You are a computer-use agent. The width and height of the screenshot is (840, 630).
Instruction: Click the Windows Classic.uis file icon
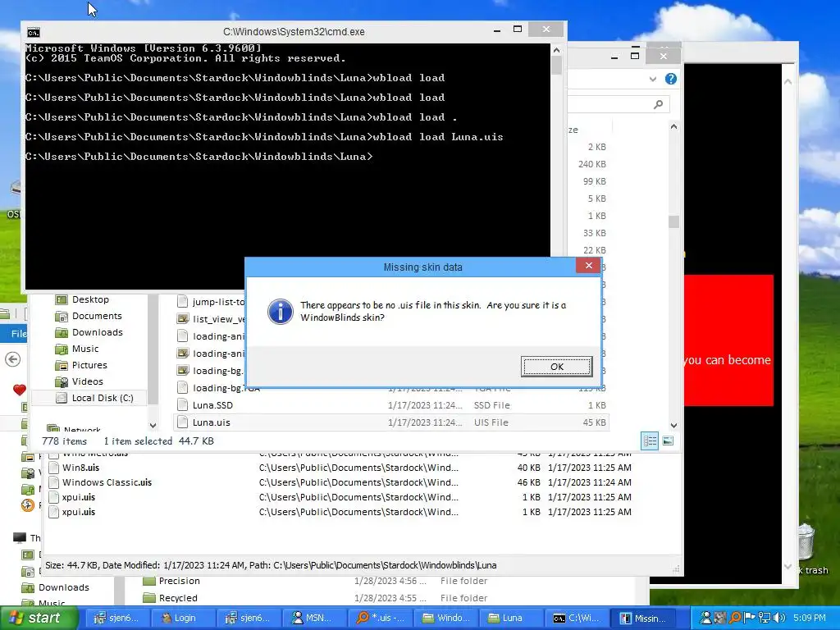point(53,482)
